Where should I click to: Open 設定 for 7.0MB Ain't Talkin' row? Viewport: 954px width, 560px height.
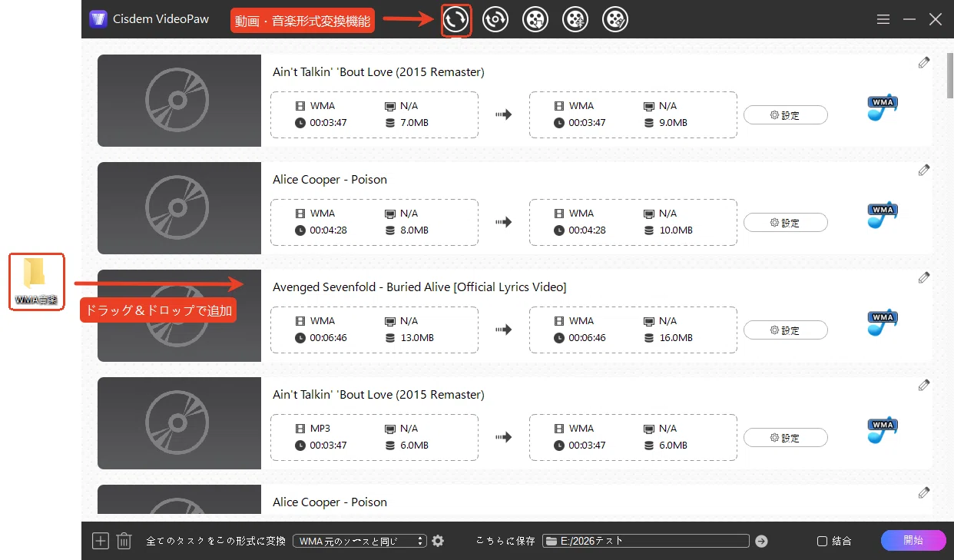(x=785, y=115)
